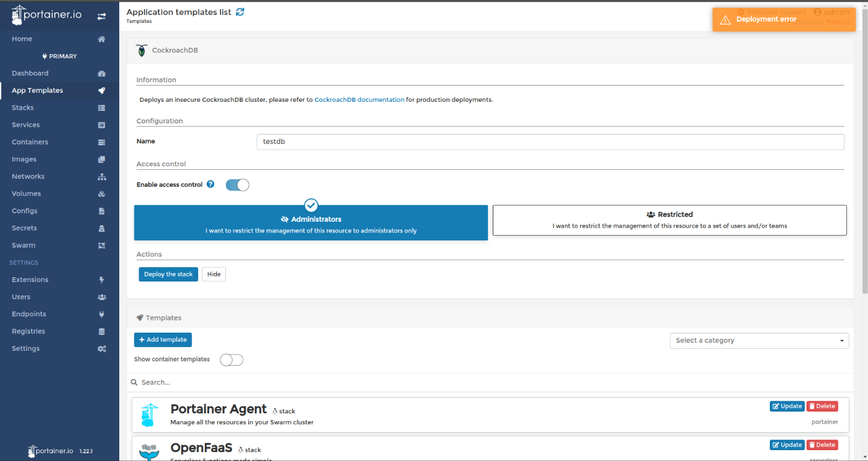868x461 pixels.
Task: Update the Portainer Agent template
Action: tap(787, 406)
